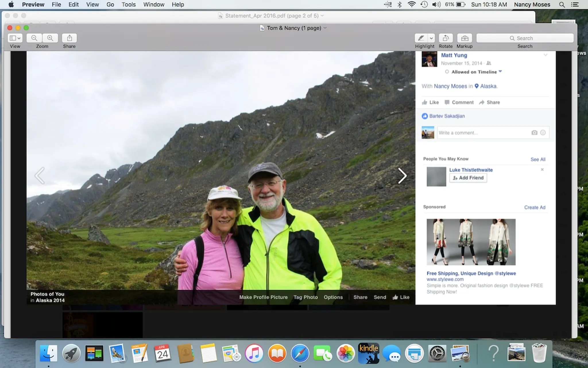
Task: Expand the Highlight color dropdown arrow
Action: pos(431,38)
